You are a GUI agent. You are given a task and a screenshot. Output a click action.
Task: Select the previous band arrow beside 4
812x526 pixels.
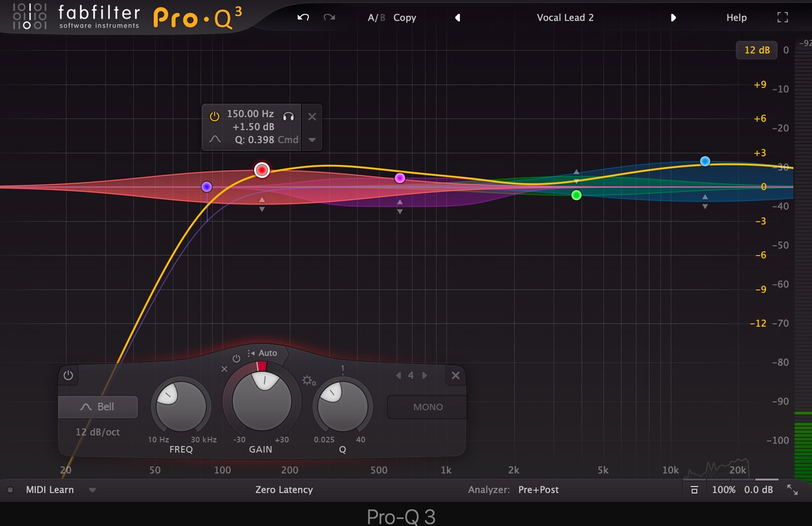pos(399,376)
